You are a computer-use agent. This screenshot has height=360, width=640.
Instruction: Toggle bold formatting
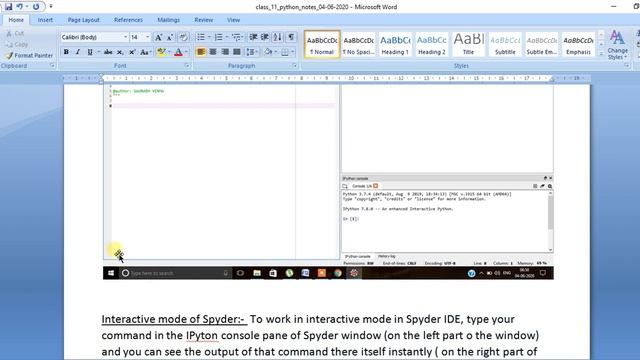[66, 52]
